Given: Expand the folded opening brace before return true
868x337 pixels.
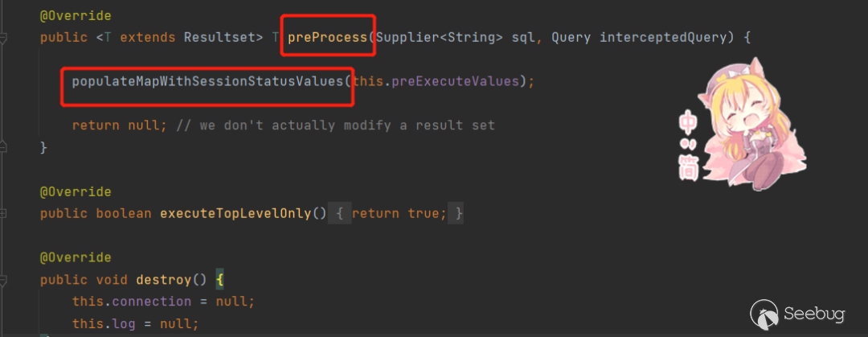Looking at the screenshot, I should 341,213.
